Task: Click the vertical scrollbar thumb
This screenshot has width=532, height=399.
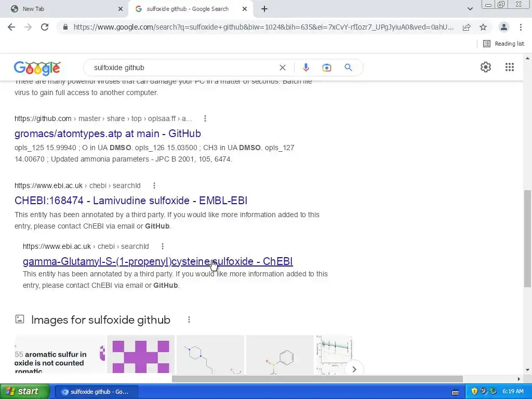Action: pyautogui.click(x=528, y=239)
